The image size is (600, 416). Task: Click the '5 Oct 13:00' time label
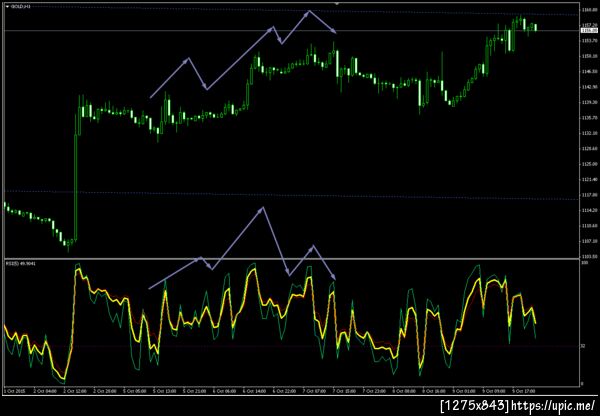coord(165,392)
